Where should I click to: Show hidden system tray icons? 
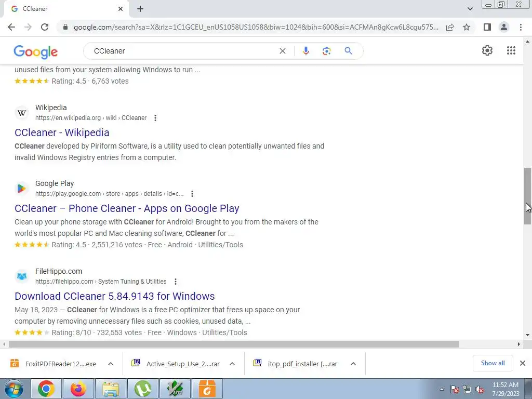442,389
